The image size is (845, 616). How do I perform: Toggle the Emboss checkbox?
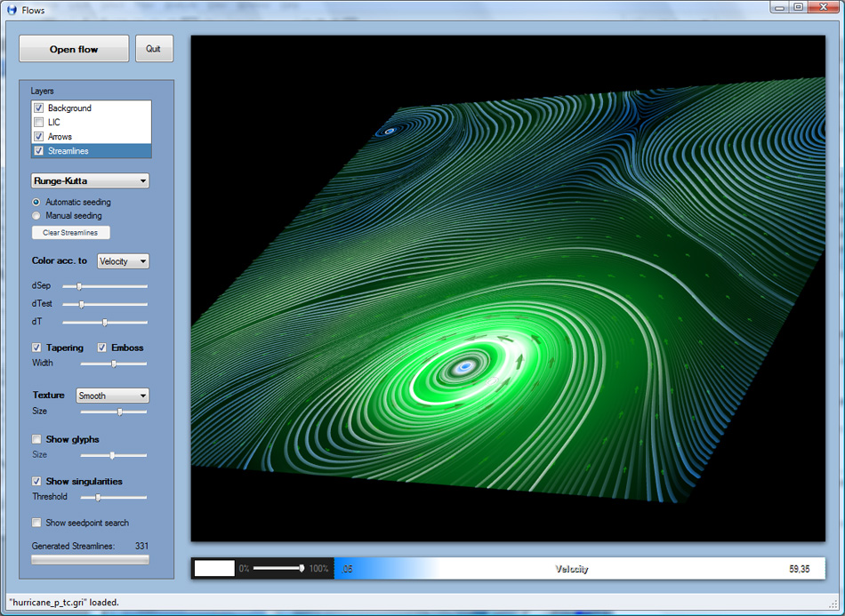(102, 348)
